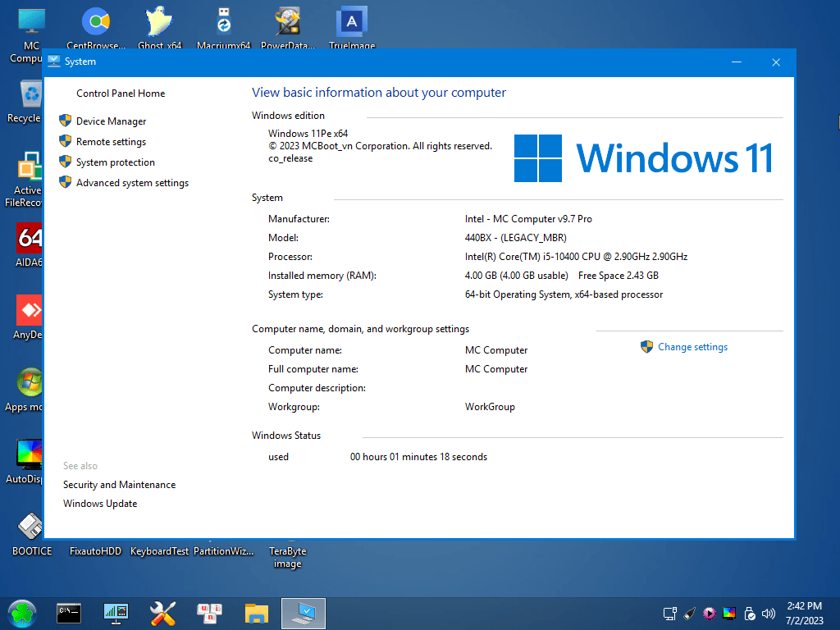The height and width of the screenshot is (630, 840).
Task: Click the volume speaker tray icon
Action: [769, 614]
